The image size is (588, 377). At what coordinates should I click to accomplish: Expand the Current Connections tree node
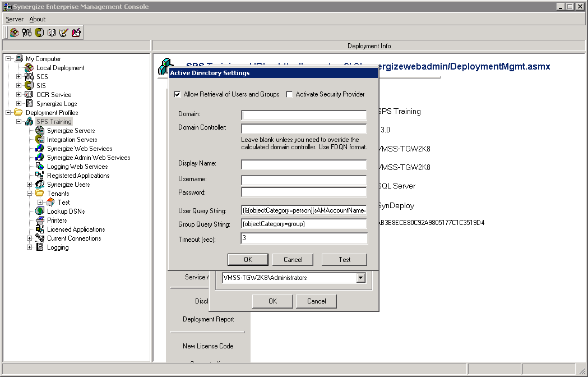tap(29, 238)
